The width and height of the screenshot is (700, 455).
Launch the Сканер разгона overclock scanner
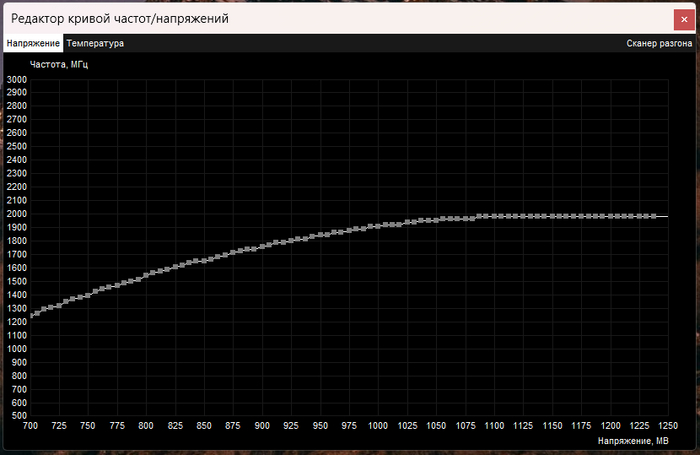[658, 44]
